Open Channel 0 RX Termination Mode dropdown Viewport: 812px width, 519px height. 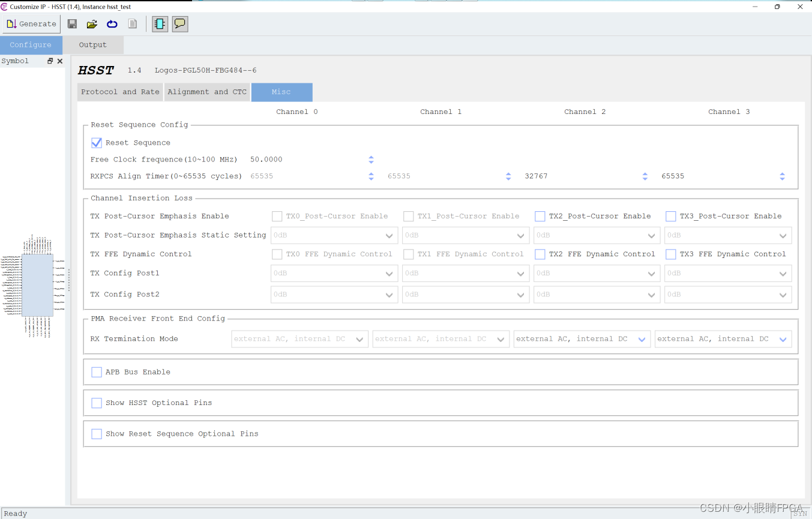(x=300, y=339)
